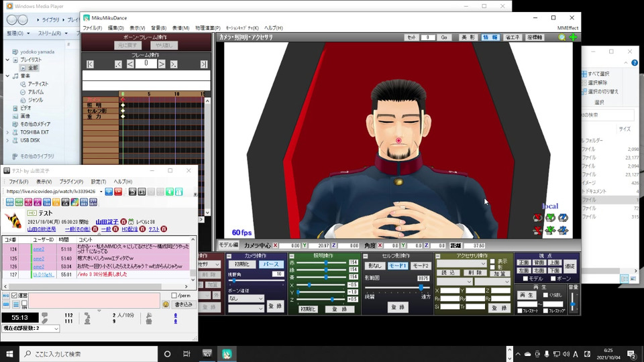Toggle the 表示 checkbox in accessory panel
This screenshot has width=644, height=362.
[x=492, y=261]
